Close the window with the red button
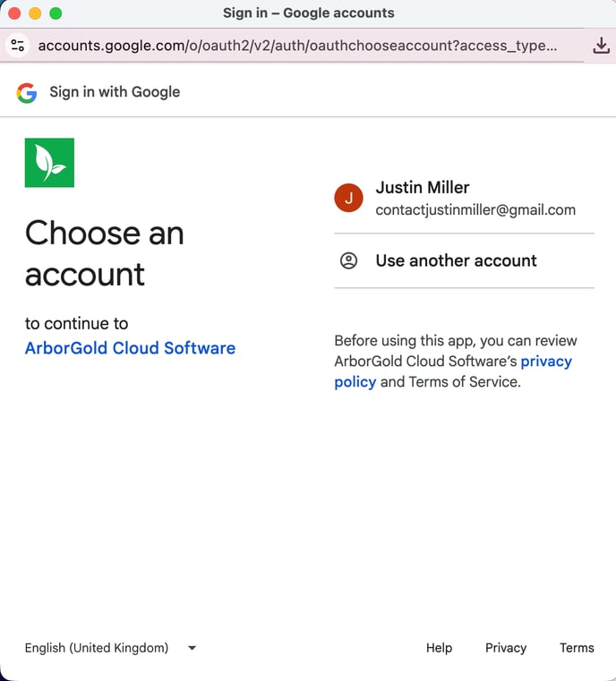 pos(14,13)
